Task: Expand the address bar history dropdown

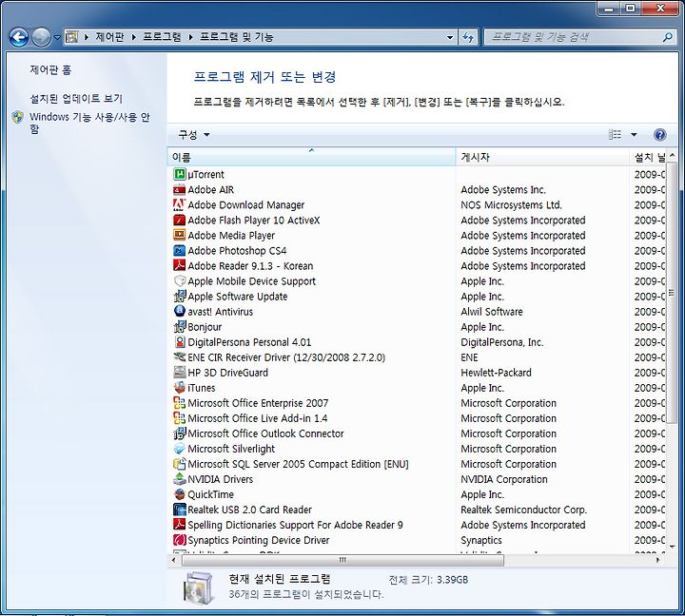Action: pos(450,37)
